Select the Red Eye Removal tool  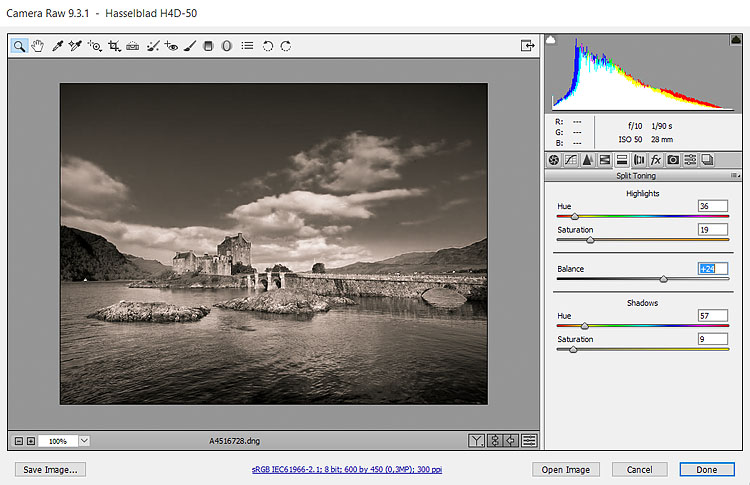171,46
